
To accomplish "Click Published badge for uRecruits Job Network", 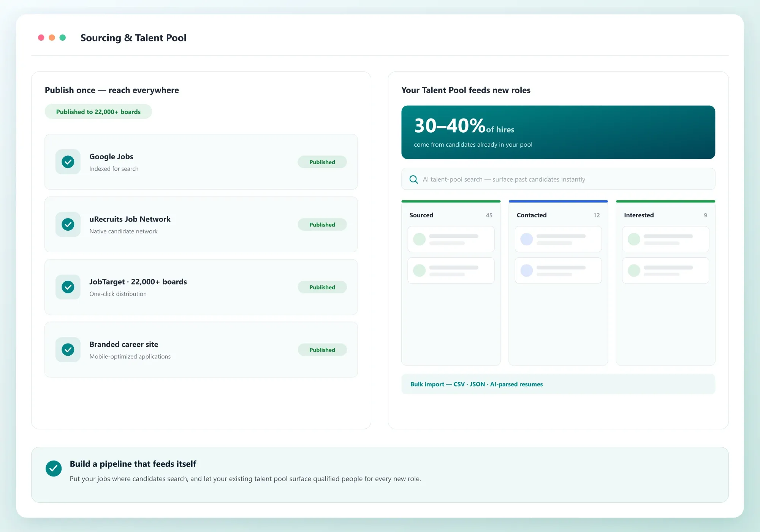I will [x=322, y=225].
